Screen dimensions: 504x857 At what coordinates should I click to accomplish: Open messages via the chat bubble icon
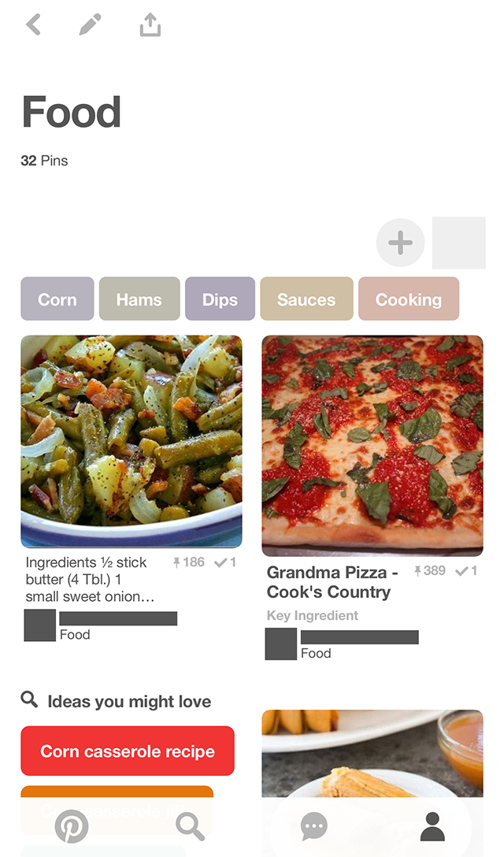point(313,825)
